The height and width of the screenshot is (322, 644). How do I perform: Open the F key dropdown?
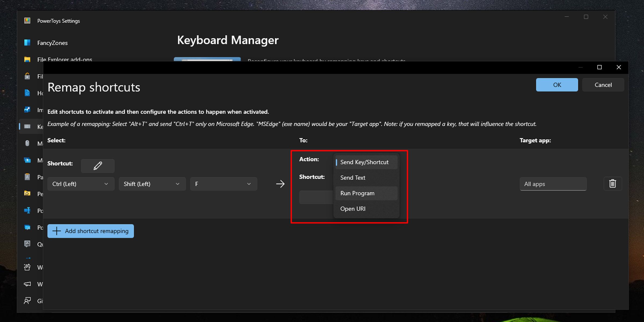(224, 184)
